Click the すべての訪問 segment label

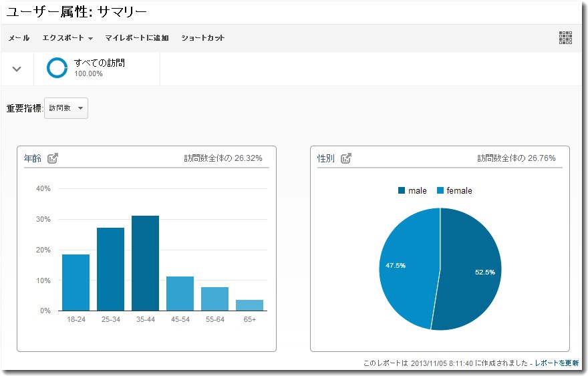coord(100,63)
